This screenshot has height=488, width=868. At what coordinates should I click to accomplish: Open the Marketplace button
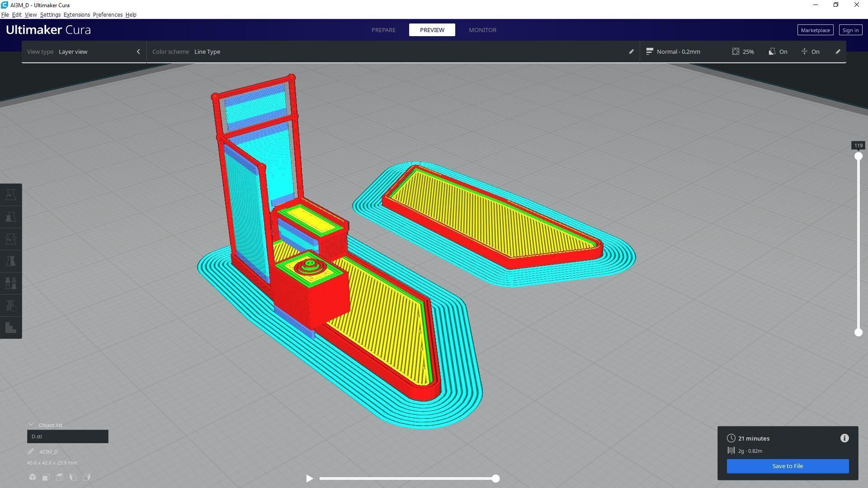[x=815, y=30]
